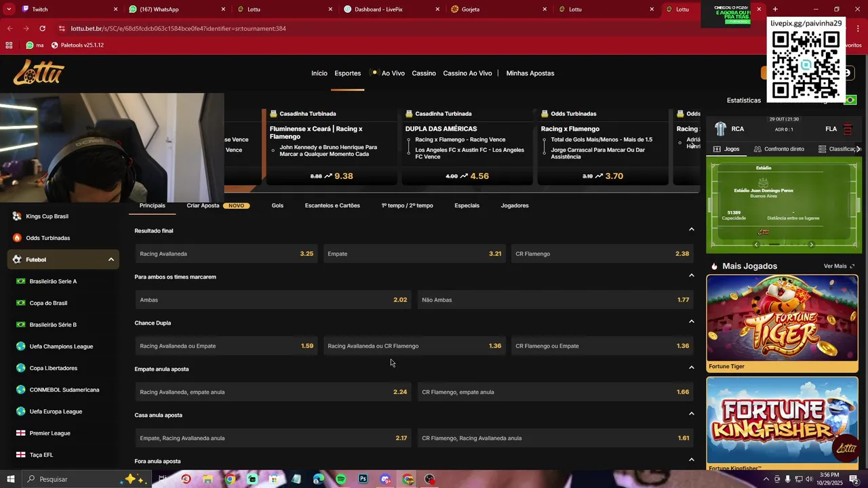Open CONMEBOL Sudamericana in sidebar
The height and width of the screenshot is (488, 868).
[x=64, y=390]
